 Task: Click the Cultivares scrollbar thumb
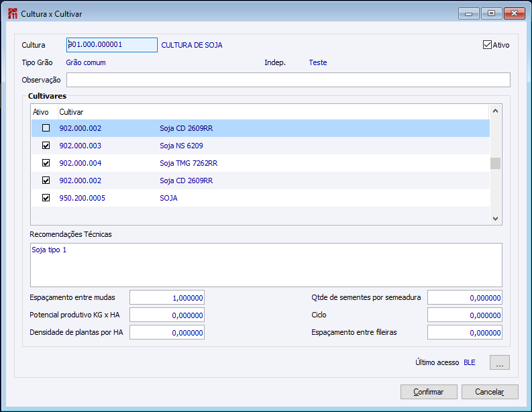coord(495,163)
